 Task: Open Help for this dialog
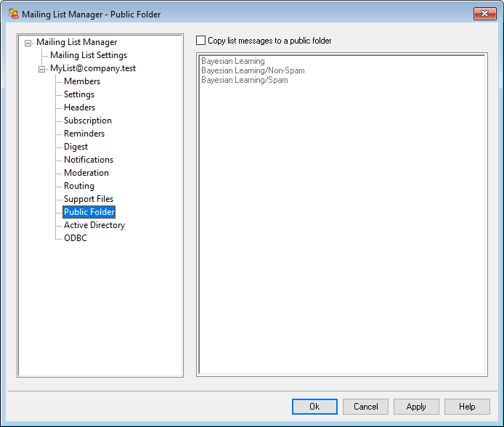click(x=467, y=407)
